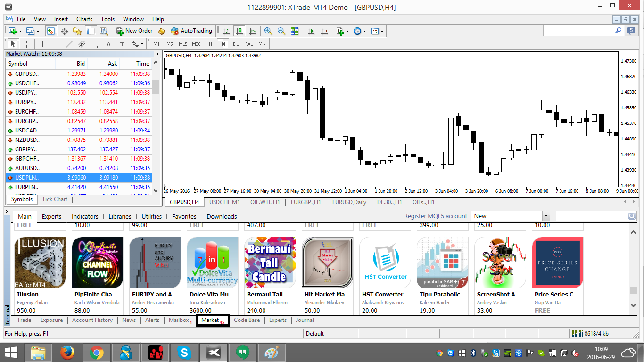Select the Text Label tool
This screenshot has height=362, width=644.
point(122,44)
